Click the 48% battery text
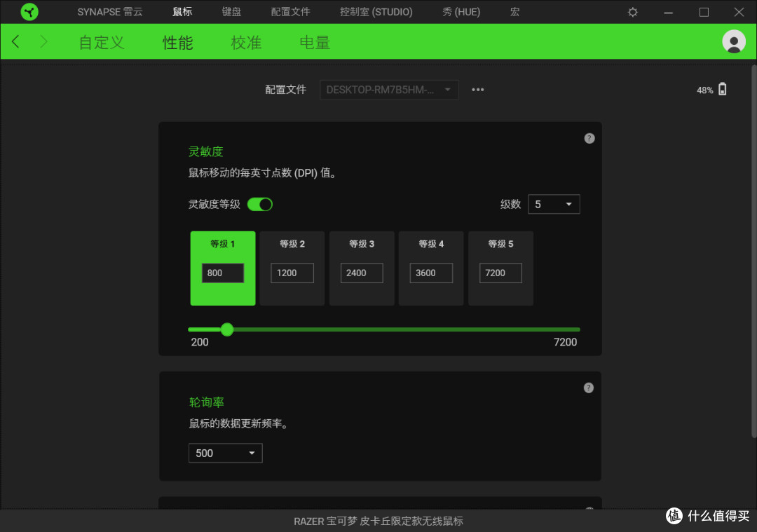This screenshot has width=757, height=532. (x=704, y=90)
